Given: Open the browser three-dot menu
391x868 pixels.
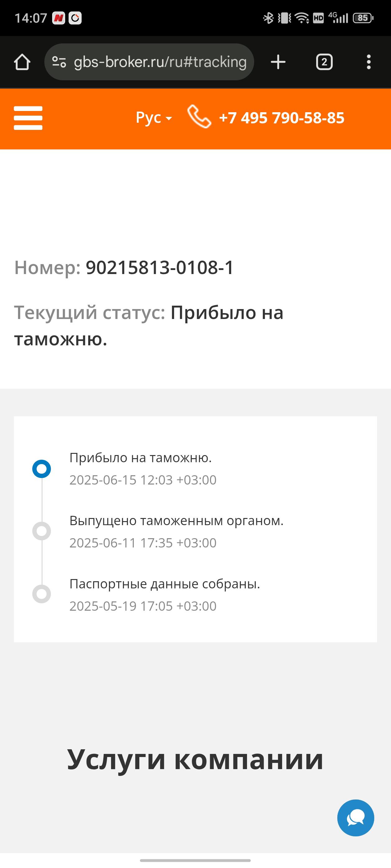Looking at the screenshot, I should click(368, 62).
